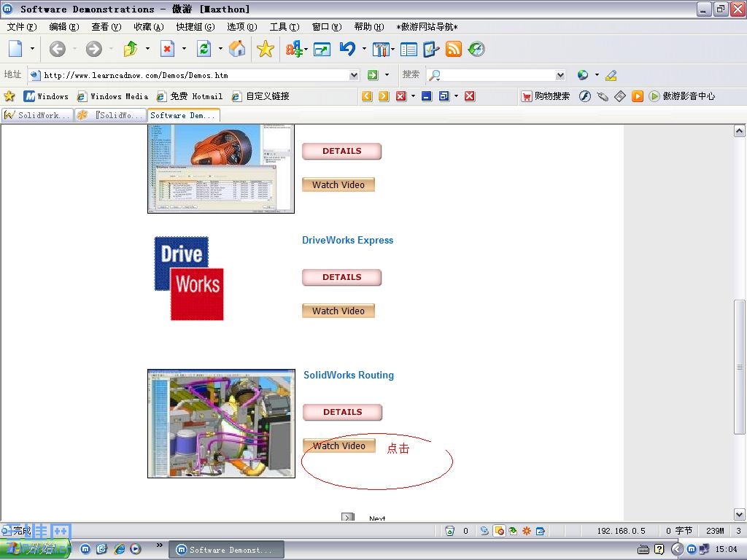Click Watch Video under SolidWorks Routing

click(x=339, y=446)
